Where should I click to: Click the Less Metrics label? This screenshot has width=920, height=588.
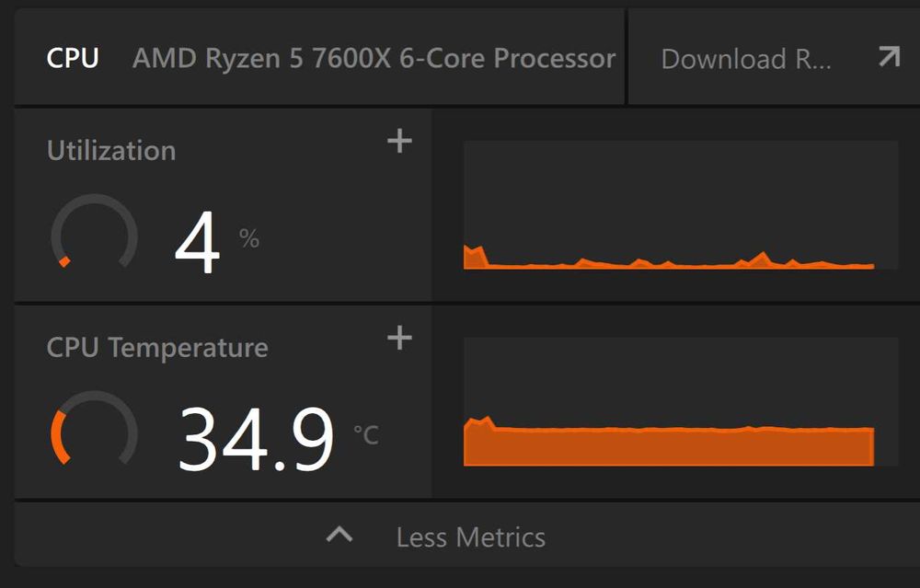click(471, 537)
